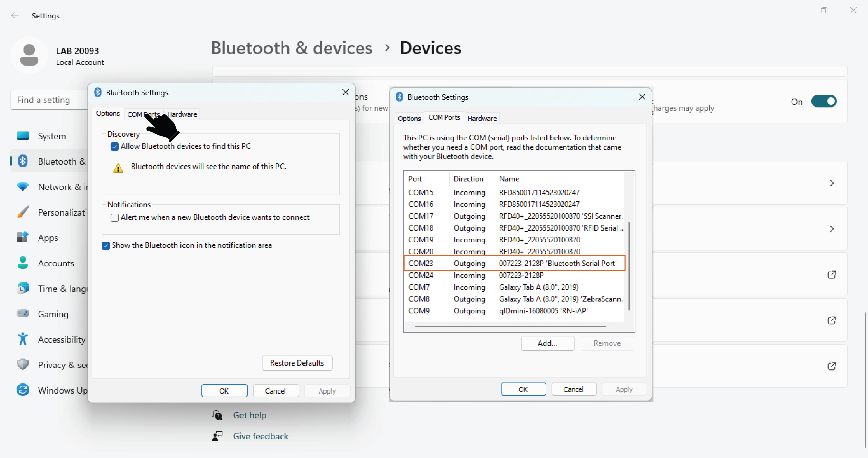Click the Add... button for COM ports
The height and width of the screenshot is (458, 868).
pos(547,343)
